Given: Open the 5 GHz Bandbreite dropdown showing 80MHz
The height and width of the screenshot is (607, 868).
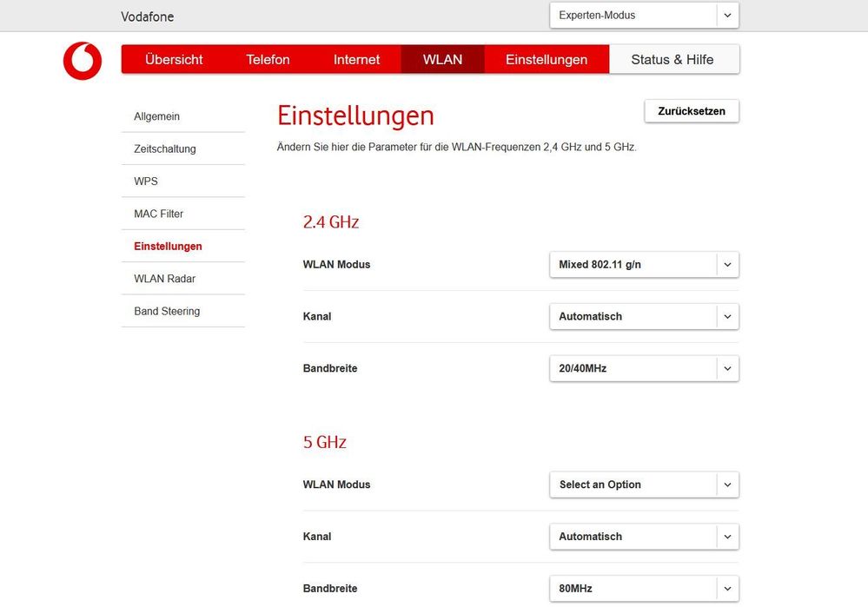Looking at the screenshot, I should pos(643,588).
